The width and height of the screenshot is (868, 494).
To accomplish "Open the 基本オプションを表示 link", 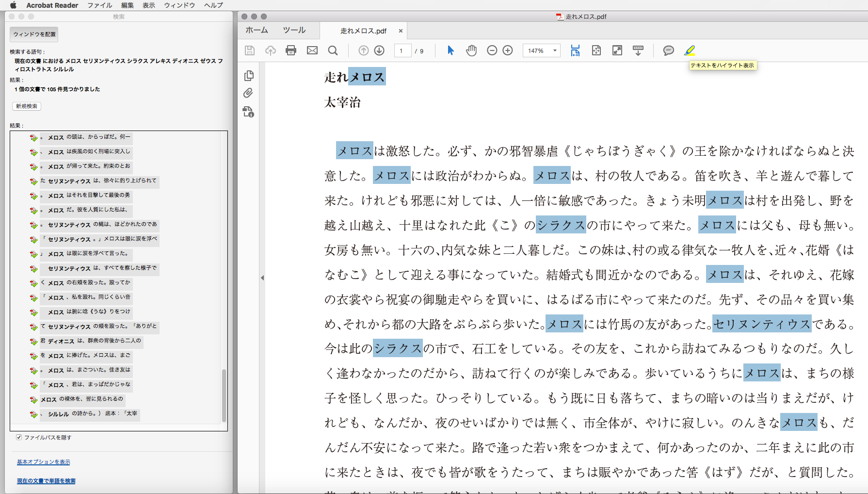I will click(44, 462).
